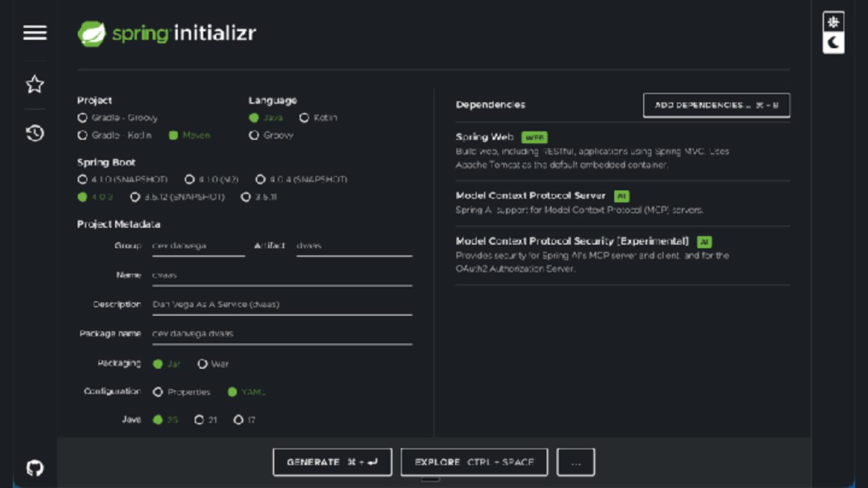Switch to light theme sun icon
Viewport: 868px width, 488px height.
click(834, 22)
